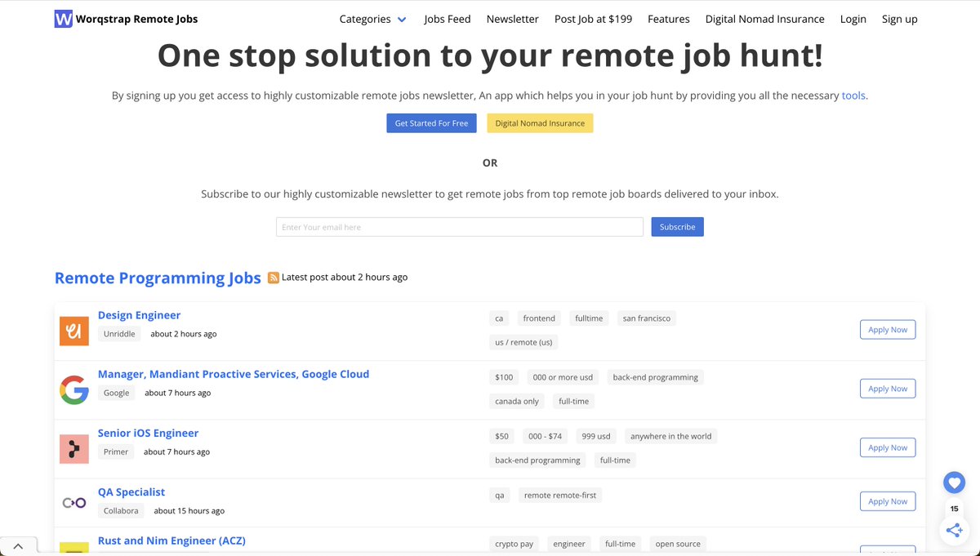
Task: Click the Get Started For Free button
Action: (x=431, y=123)
